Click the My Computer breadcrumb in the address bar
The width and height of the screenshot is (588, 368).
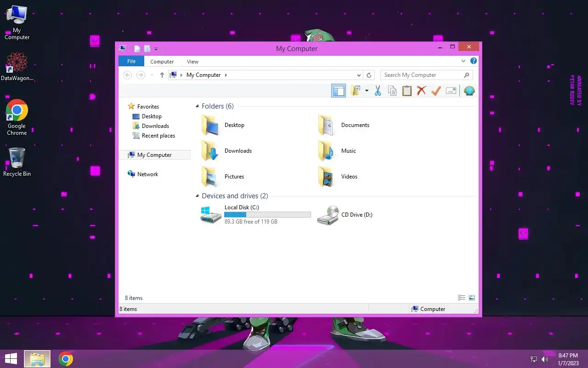coord(204,75)
